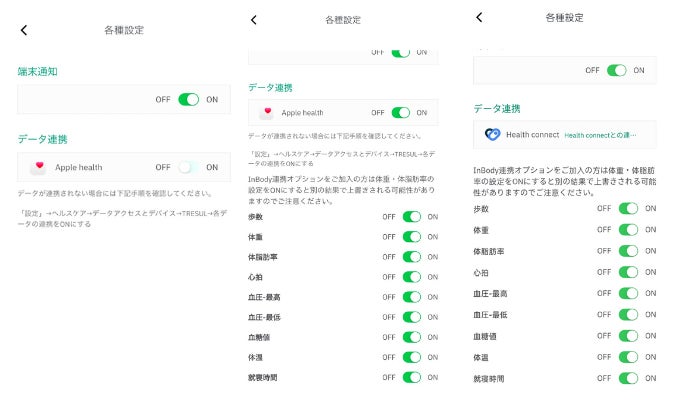This screenshot has width=700, height=400.
Task: Switch off 体温 on the right screen
Action: point(628,357)
